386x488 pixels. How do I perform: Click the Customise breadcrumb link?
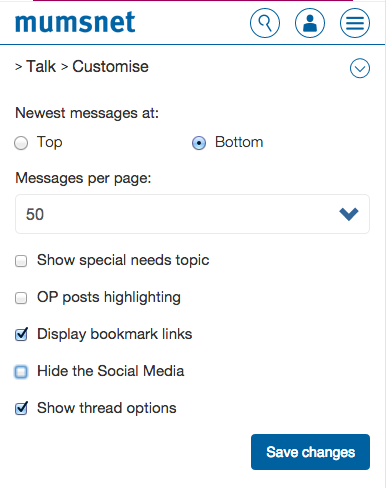pos(110,66)
